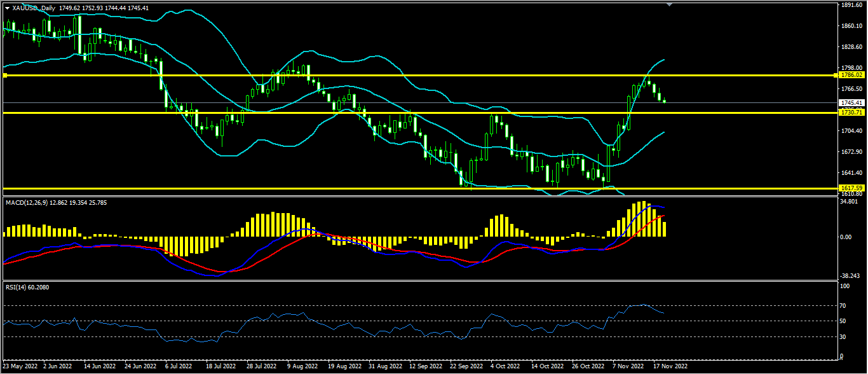This screenshot has height=374, width=868.
Task: Grab left anchor handle of 1786.02 line
Action: [x=4, y=75]
